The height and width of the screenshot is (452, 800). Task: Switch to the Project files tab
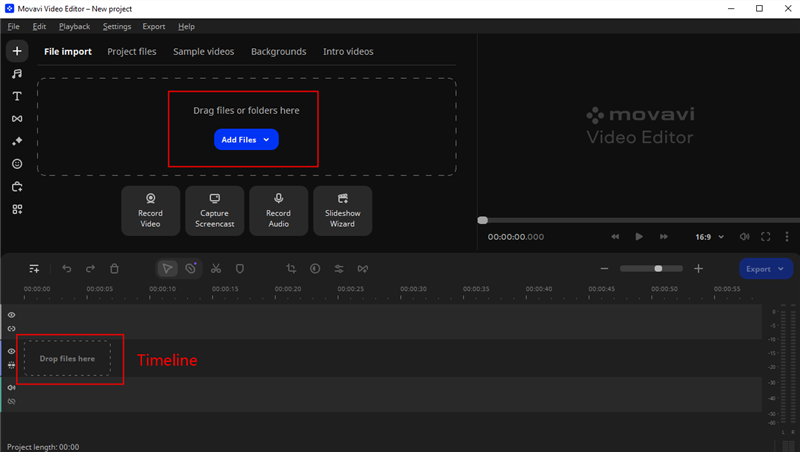pyautogui.click(x=132, y=52)
